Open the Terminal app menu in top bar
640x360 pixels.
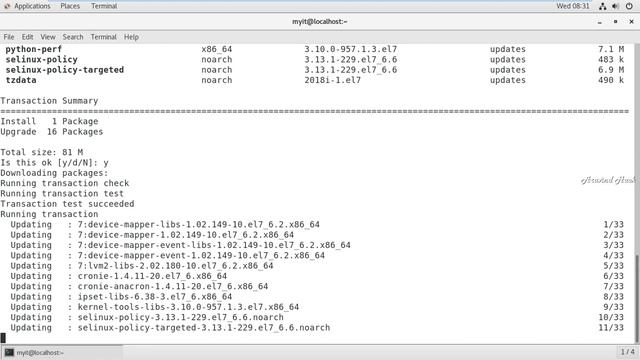point(104,6)
